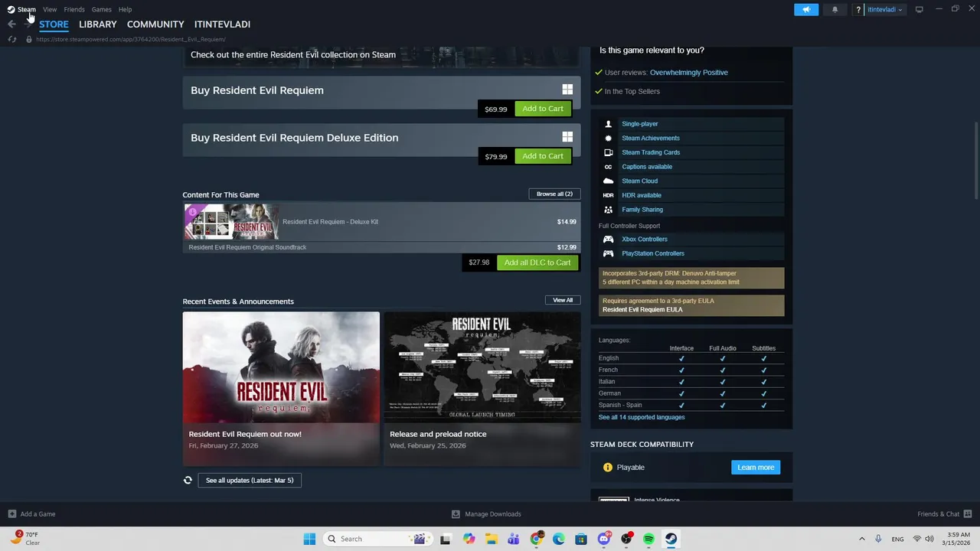Go back with the back arrow
This screenshot has height=551, width=980.
(x=11, y=24)
